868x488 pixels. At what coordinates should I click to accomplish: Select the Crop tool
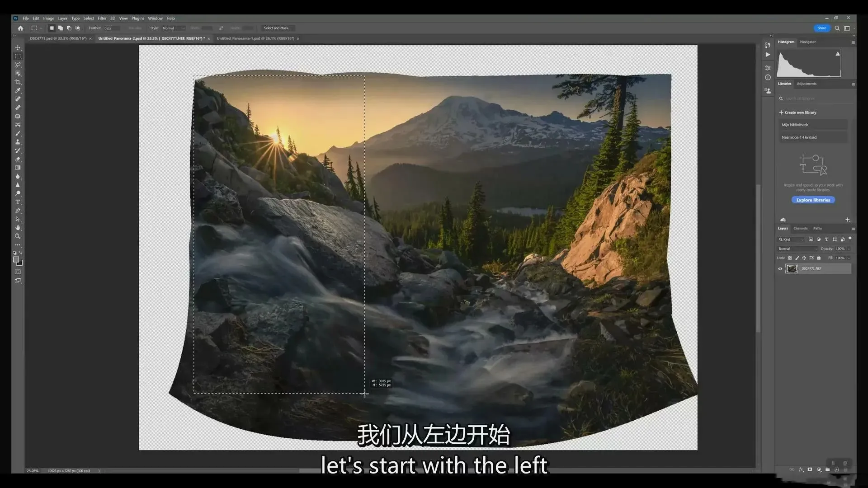pyautogui.click(x=18, y=82)
